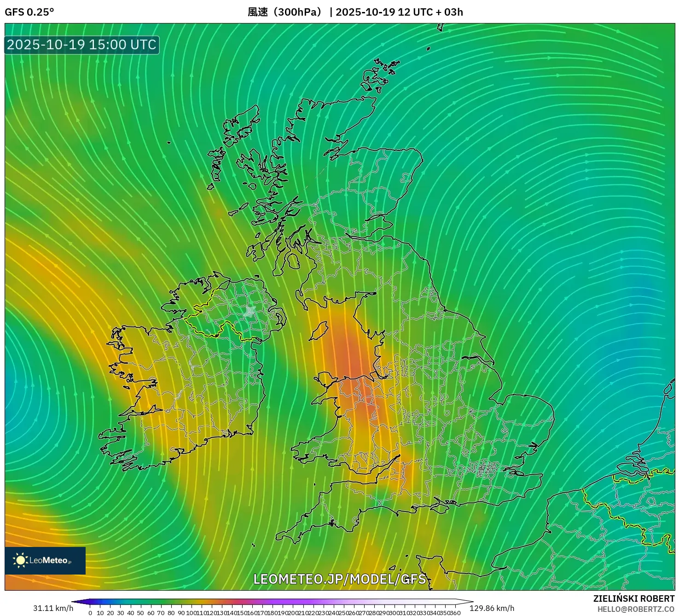Screen dimensions: 679x616
Task: Click the HELLO@ROBERTZ.CO email address
Action: [x=636, y=610]
